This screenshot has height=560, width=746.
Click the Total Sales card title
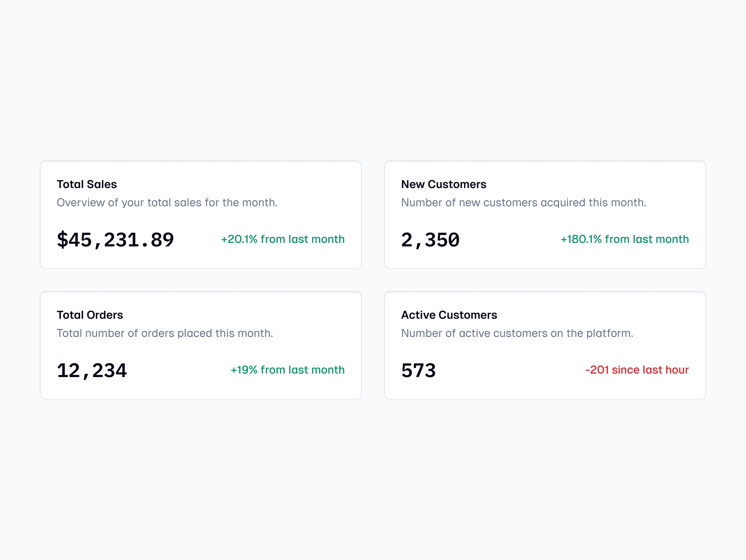(x=87, y=184)
